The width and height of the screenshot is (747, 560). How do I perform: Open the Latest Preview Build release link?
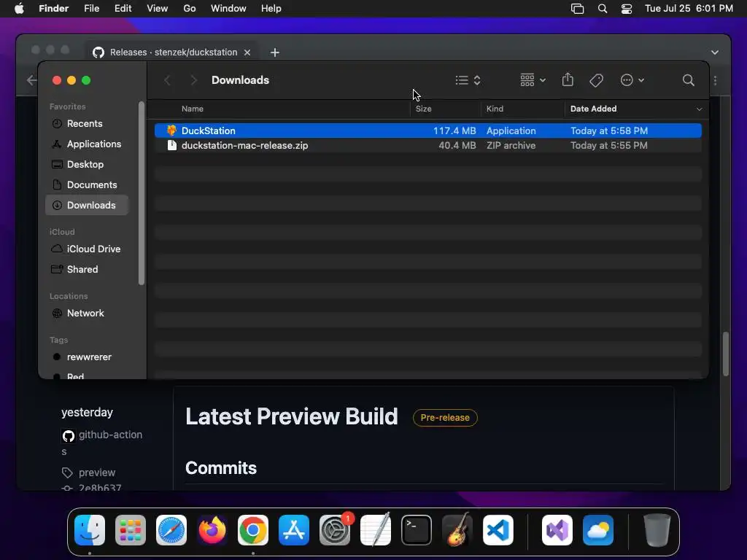click(292, 416)
